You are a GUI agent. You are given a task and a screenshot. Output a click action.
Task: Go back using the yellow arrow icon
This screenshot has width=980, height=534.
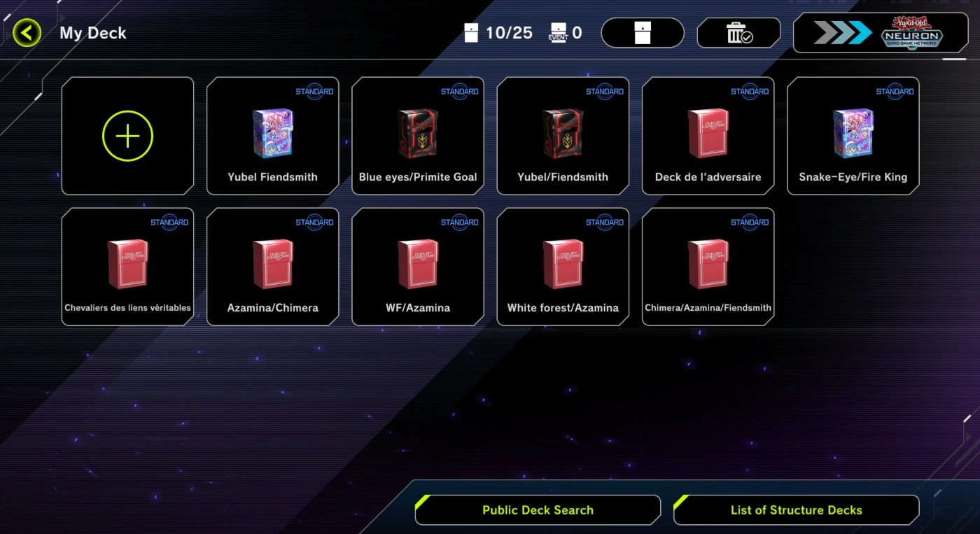click(x=27, y=33)
